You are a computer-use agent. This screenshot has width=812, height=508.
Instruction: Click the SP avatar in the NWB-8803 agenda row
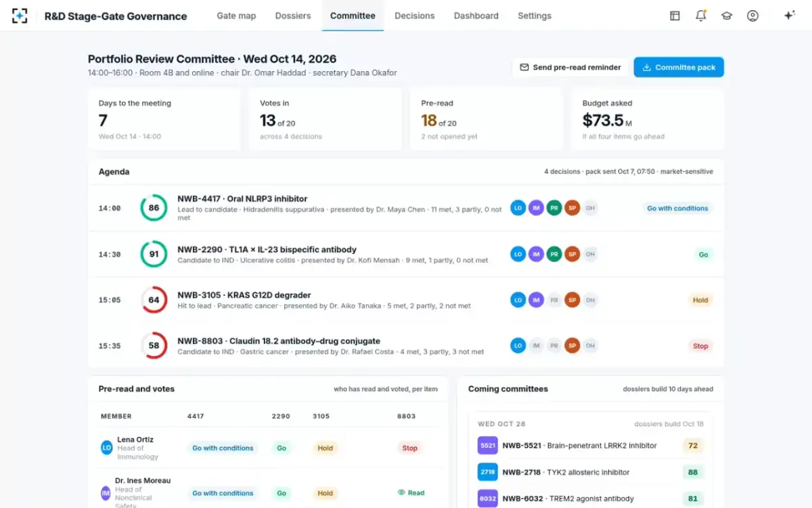[572, 346]
